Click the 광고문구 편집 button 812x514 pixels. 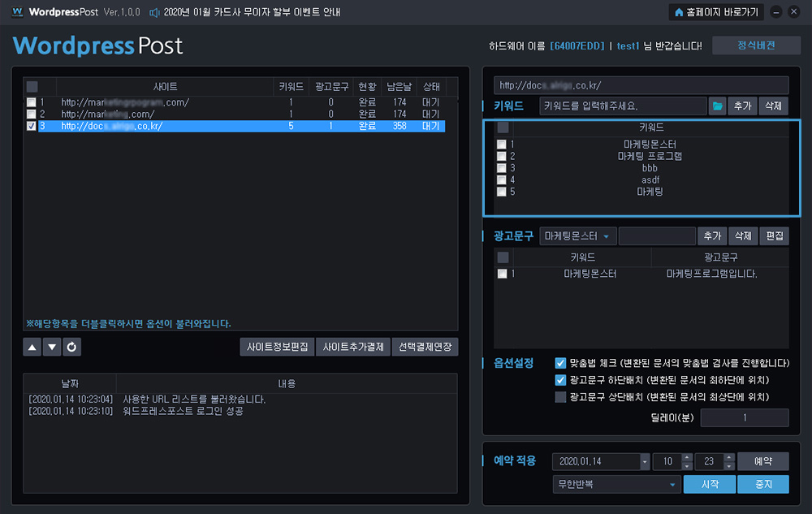tap(774, 236)
